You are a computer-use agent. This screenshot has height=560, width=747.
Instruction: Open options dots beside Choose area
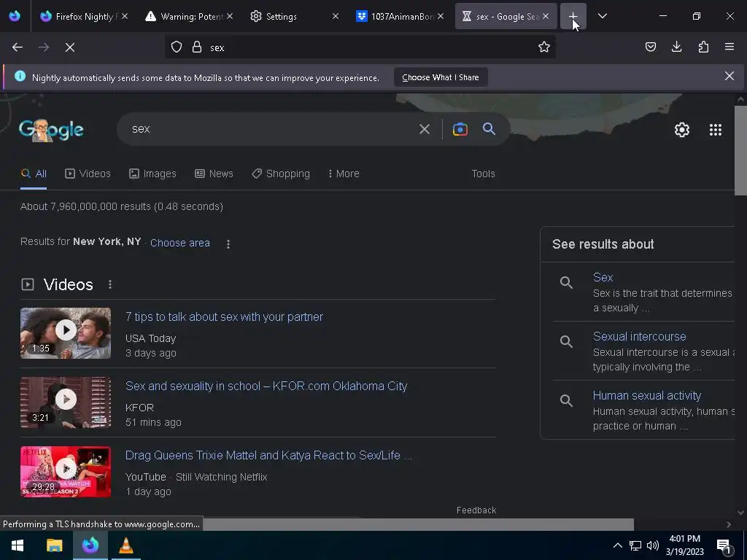point(228,244)
